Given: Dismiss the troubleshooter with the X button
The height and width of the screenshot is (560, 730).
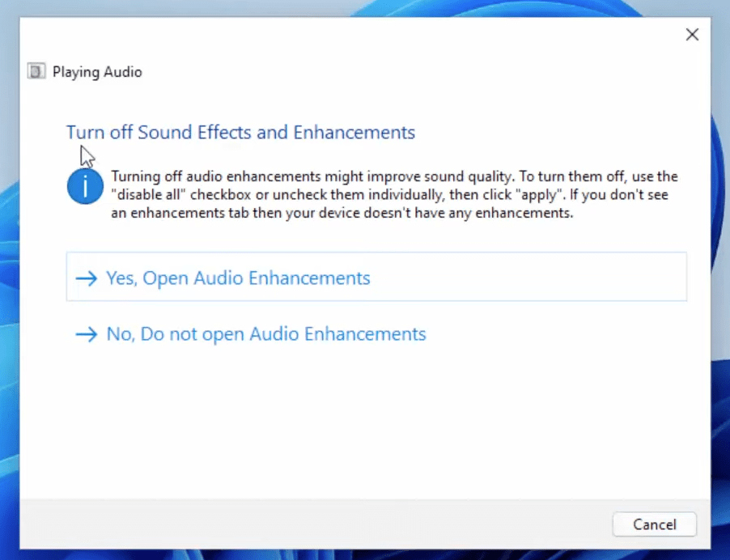Looking at the screenshot, I should point(692,34).
